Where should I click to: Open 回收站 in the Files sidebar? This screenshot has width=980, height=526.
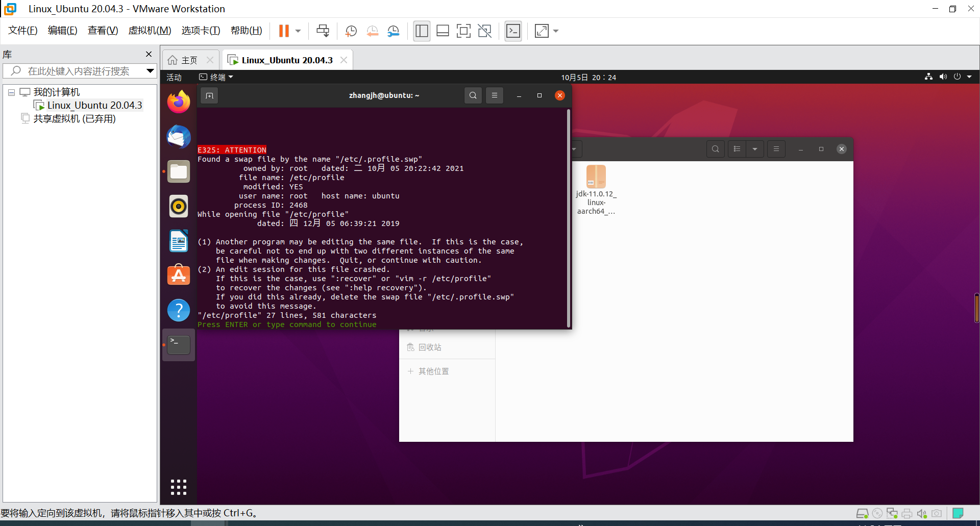(x=429, y=347)
